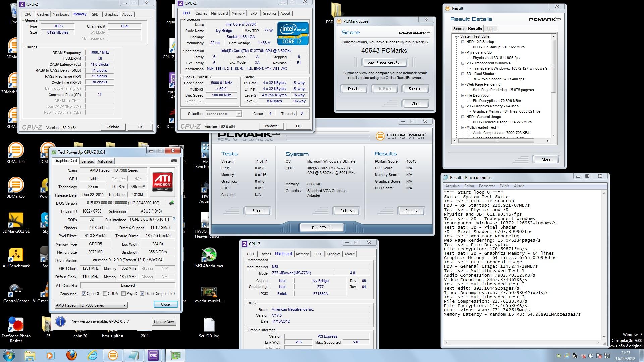
Task: Collapse the Physics and 3D node
Action: [463, 52]
